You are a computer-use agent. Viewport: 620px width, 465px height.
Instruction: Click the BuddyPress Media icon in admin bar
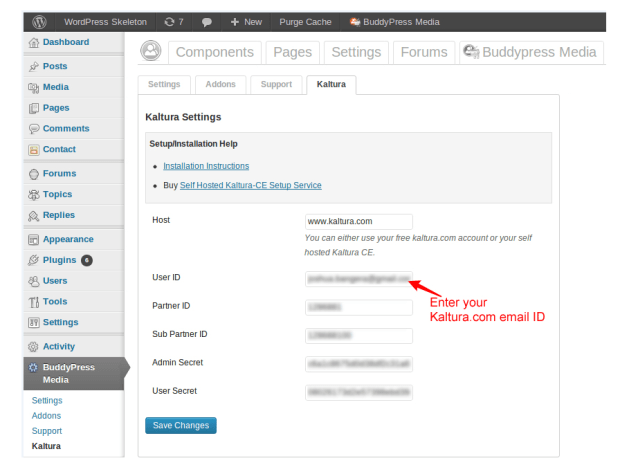pos(355,22)
